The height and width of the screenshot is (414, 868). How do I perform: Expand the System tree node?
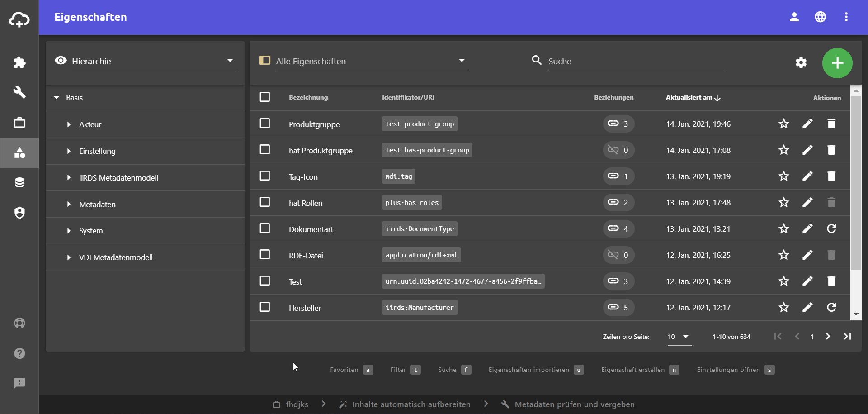(x=69, y=231)
